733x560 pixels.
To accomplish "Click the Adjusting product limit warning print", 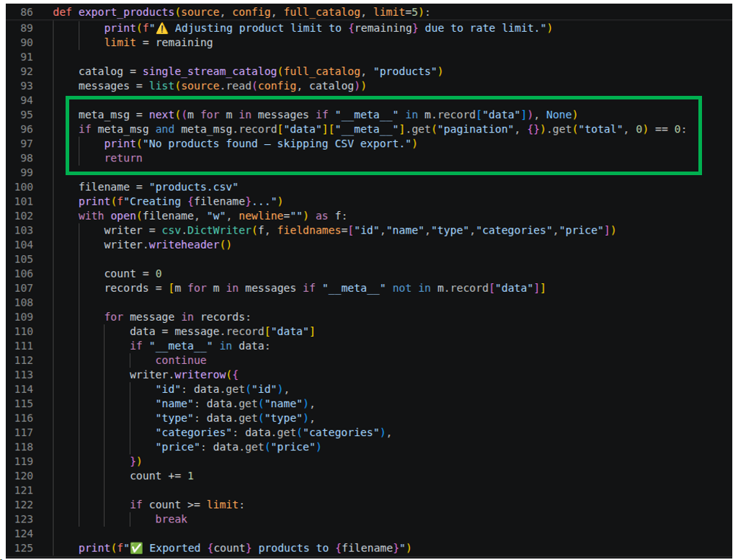I will click(328, 29).
